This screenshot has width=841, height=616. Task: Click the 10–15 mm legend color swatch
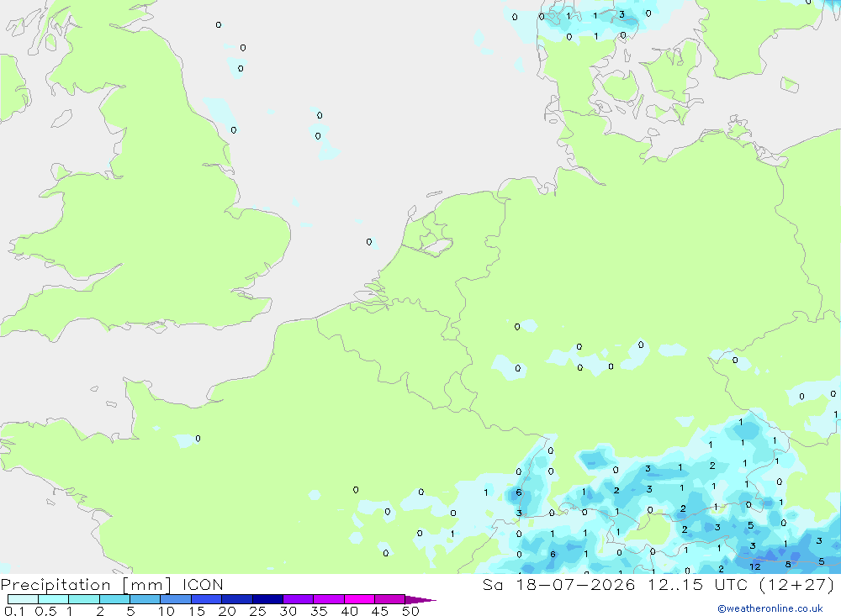176,599
